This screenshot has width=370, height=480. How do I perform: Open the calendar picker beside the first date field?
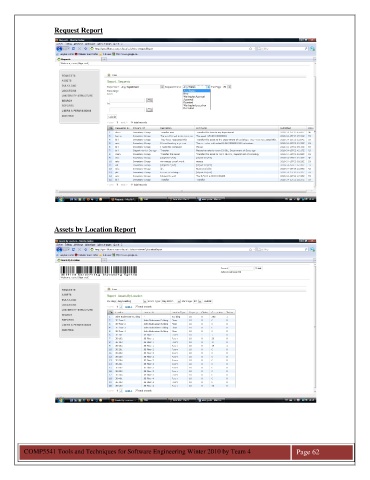[x=150, y=100]
